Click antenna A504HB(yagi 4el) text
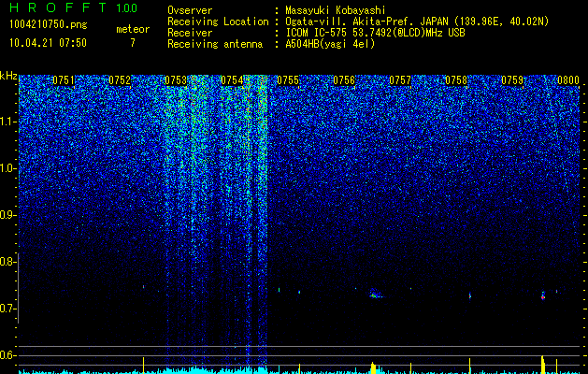Image resolution: width=588 pixels, height=374 pixels. click(x=330, y=44)
